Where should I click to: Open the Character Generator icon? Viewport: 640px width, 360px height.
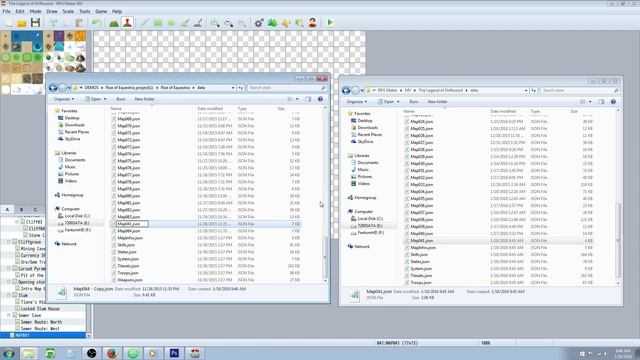coord(313,23)
